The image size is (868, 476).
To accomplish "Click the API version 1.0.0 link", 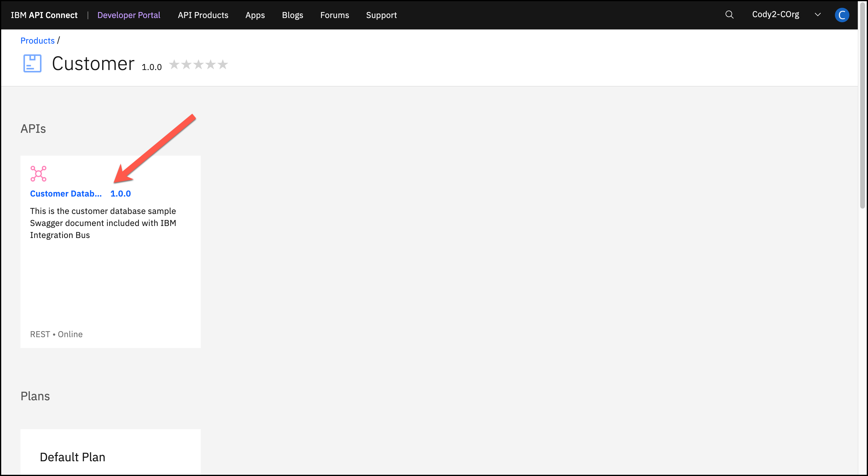I will pos(121,194).
